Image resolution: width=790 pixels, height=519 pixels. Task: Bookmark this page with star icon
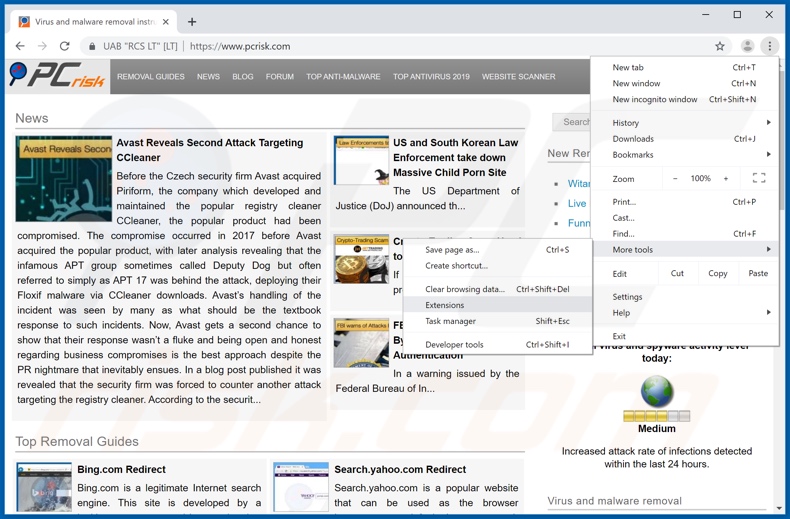[x=720, y=46]
